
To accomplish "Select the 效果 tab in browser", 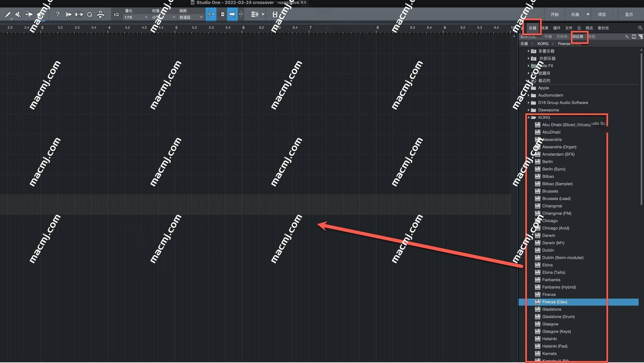I will coord(544,28).
